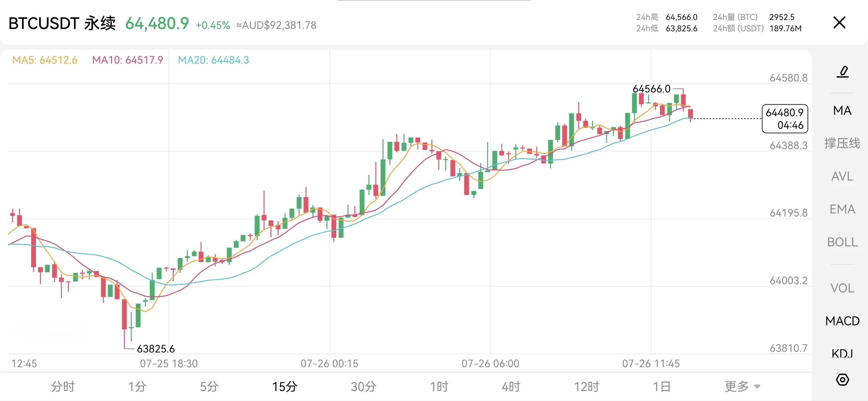Image resolution: width=868 pixels, height=401 pixels.
Task: Enable the EMA indicator
Action: 842,209
